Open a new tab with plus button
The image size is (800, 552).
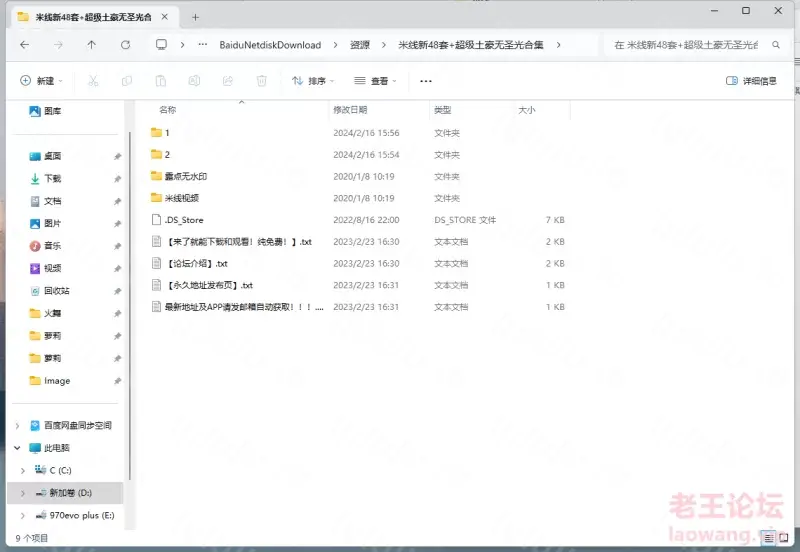click(x=195, y=17)
